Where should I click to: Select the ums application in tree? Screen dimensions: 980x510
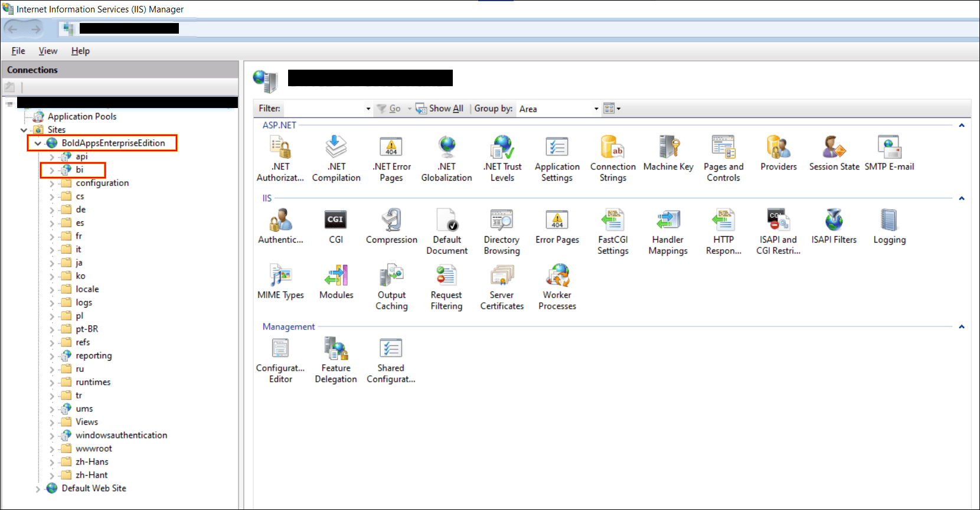coord(84,409)
